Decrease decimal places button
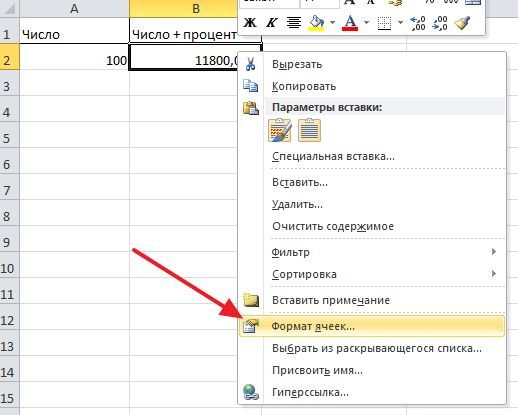518x415 pixels. point(440,23)
